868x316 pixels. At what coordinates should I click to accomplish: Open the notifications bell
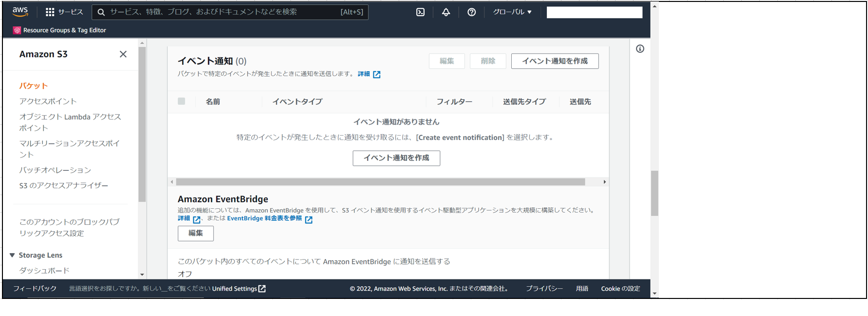446,12
